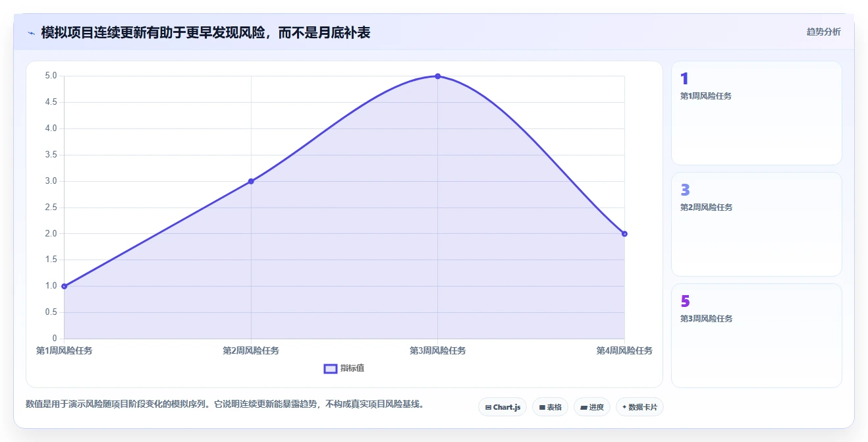Click the 趋势分析 label in the header
Screen dimensions: 868x442
(x=823, y=32)
